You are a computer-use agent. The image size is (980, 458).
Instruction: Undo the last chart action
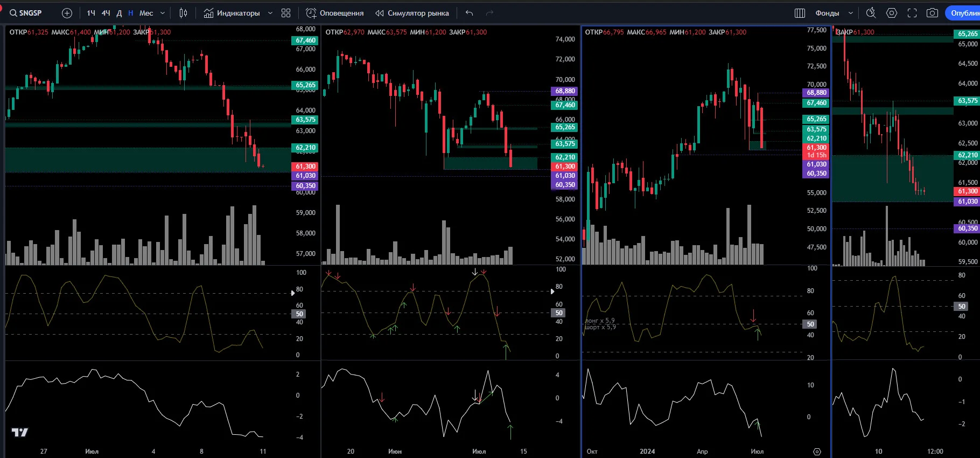point(470,13)
